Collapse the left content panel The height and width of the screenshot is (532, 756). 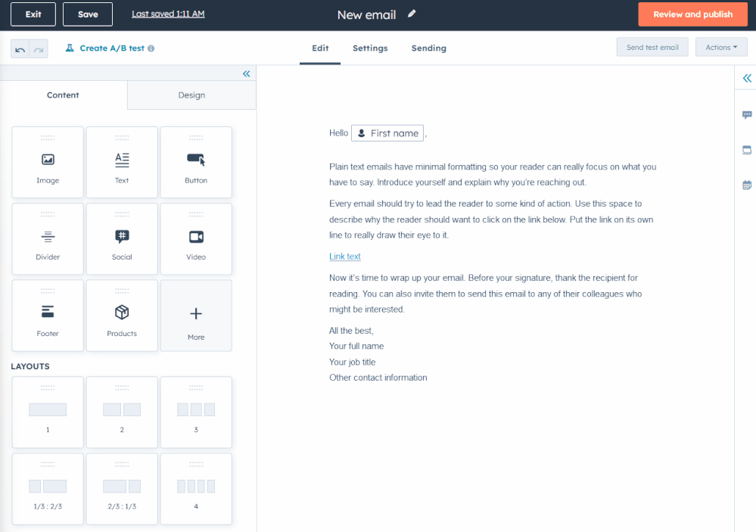246,74
